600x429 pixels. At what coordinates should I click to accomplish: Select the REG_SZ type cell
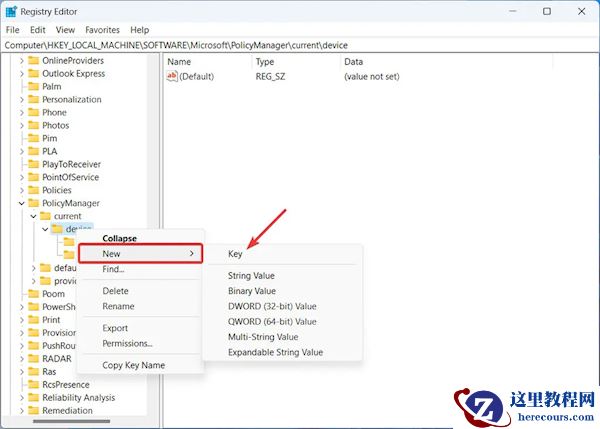click(270, 77)
